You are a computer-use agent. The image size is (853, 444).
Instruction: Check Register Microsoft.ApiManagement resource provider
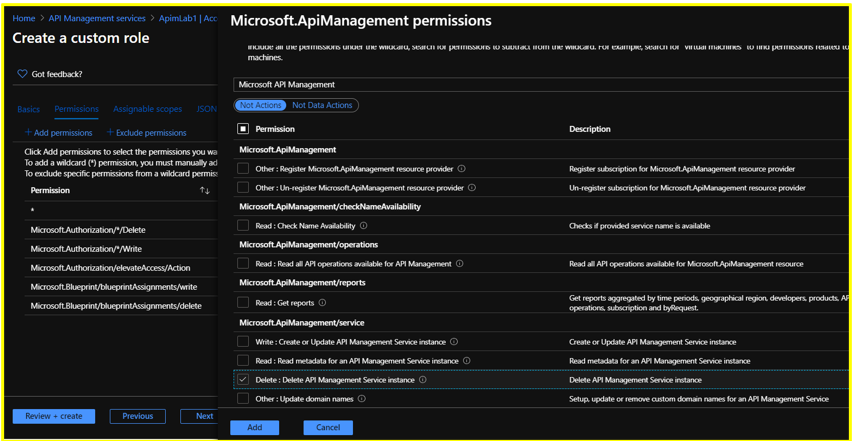click(x=243, y=169)
